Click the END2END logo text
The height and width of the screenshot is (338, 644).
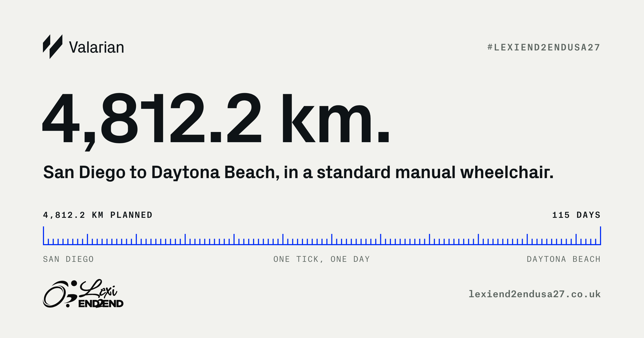101,304
